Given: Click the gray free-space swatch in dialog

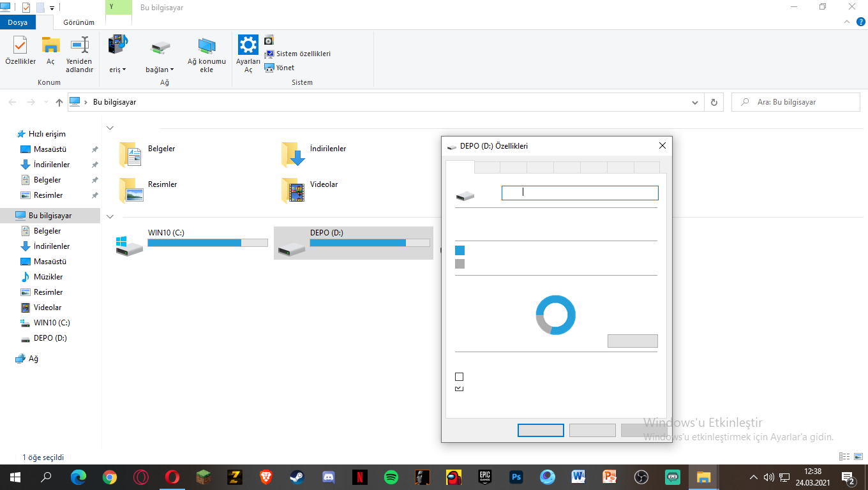Looking at the screenshot, I should point(460,264).
